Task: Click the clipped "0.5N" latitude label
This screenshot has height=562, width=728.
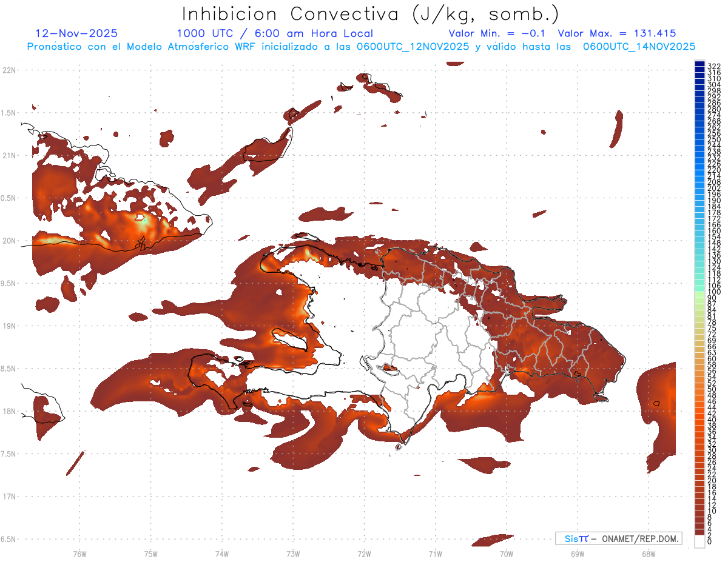Action: 8,198
